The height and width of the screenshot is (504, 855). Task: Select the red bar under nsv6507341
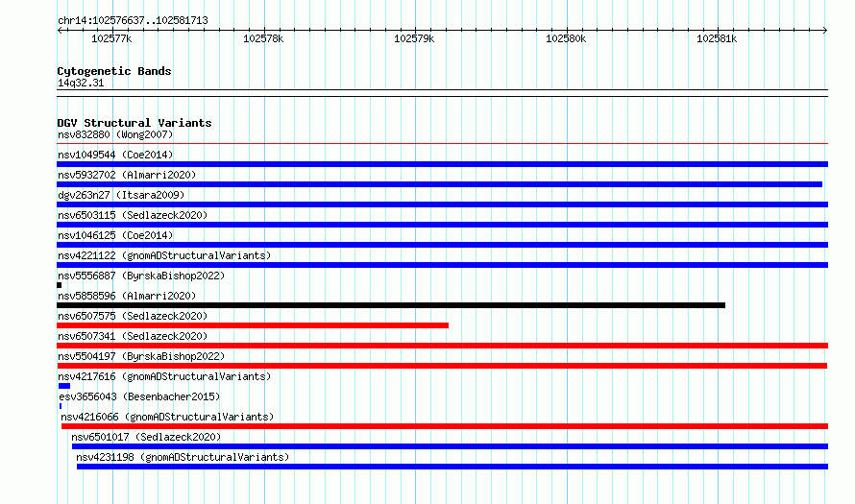point(442,346)
